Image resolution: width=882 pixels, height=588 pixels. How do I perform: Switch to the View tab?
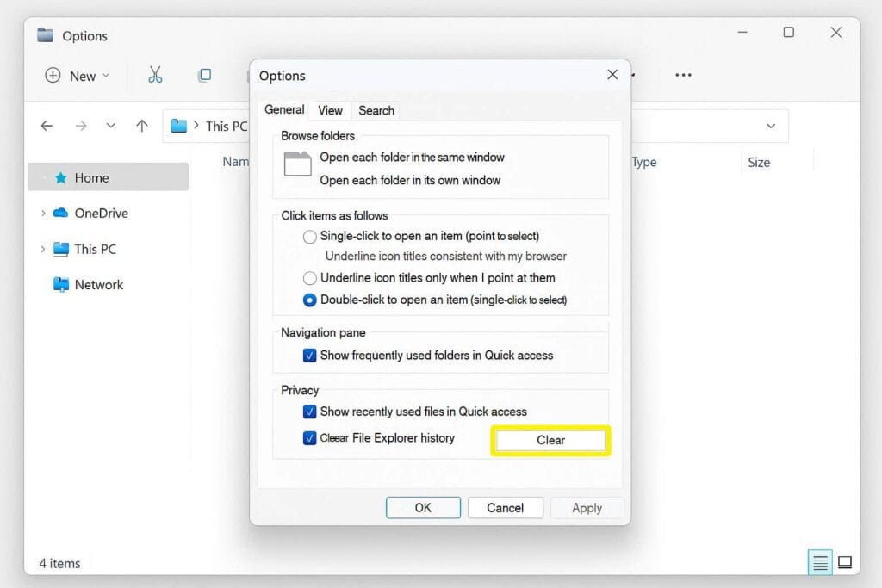pos(330,110)
